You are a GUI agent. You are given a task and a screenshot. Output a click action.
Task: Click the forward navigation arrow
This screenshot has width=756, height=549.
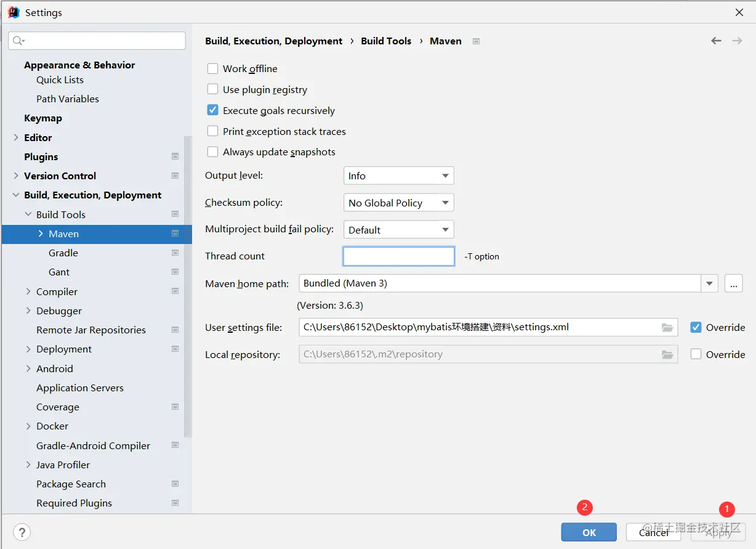[x=737, y=41]
